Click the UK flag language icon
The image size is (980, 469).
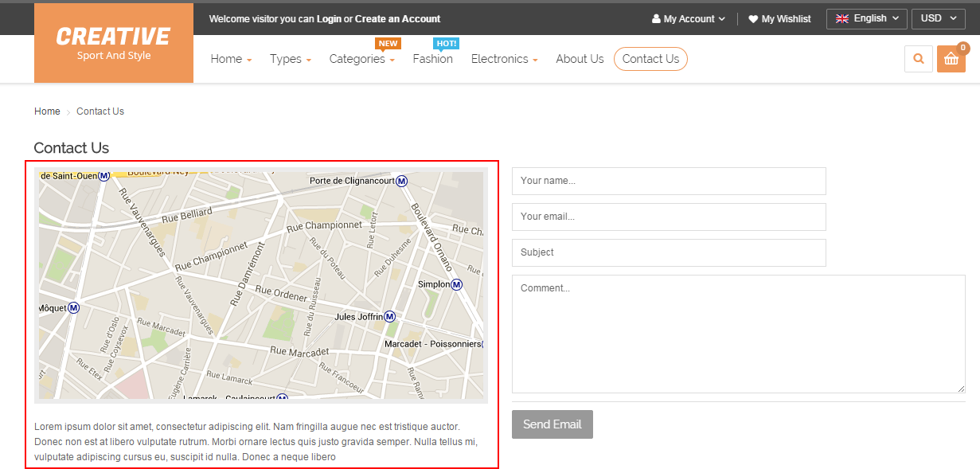tap(841, 18)
